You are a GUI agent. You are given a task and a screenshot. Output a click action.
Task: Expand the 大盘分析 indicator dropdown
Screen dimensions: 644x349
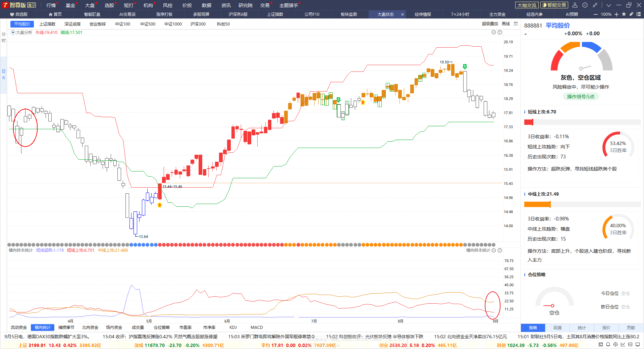coord(13,33)
